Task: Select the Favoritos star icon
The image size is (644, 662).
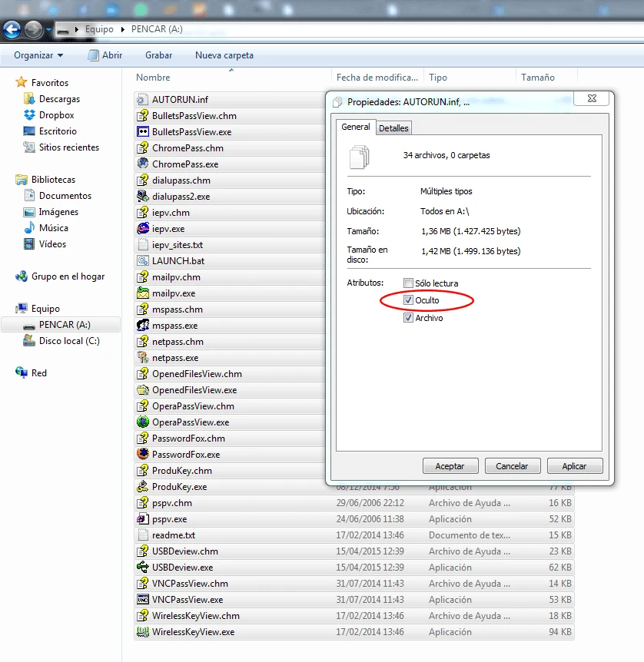Action: point(22,82)
